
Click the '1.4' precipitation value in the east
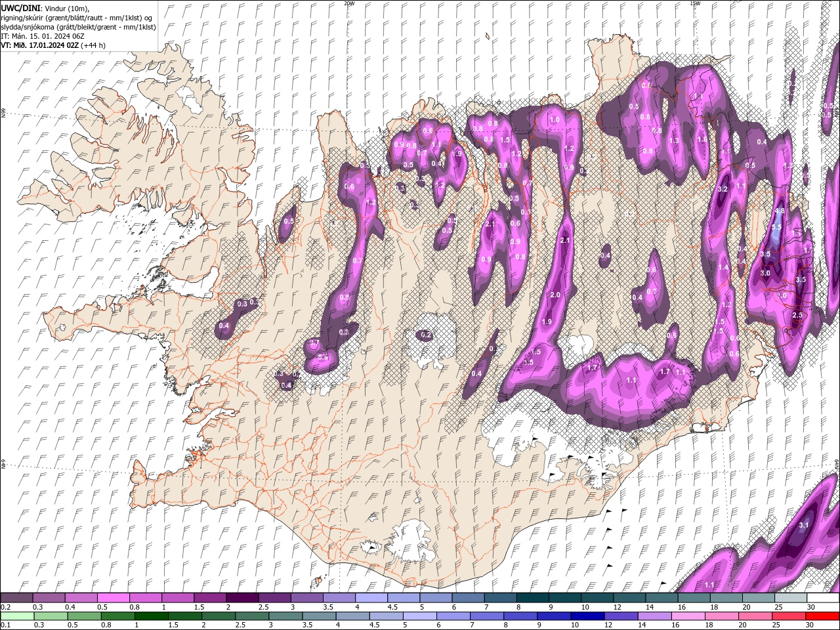pos(723,268)
